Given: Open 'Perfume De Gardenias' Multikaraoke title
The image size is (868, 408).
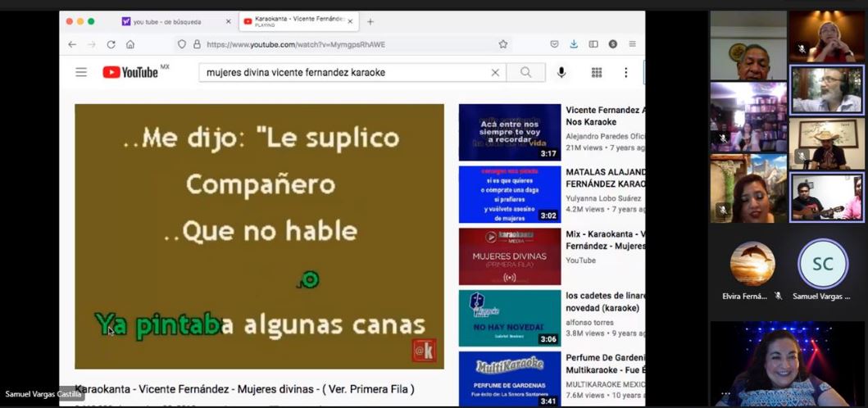Looking at the screenshot, I should (x=606, y=364).
